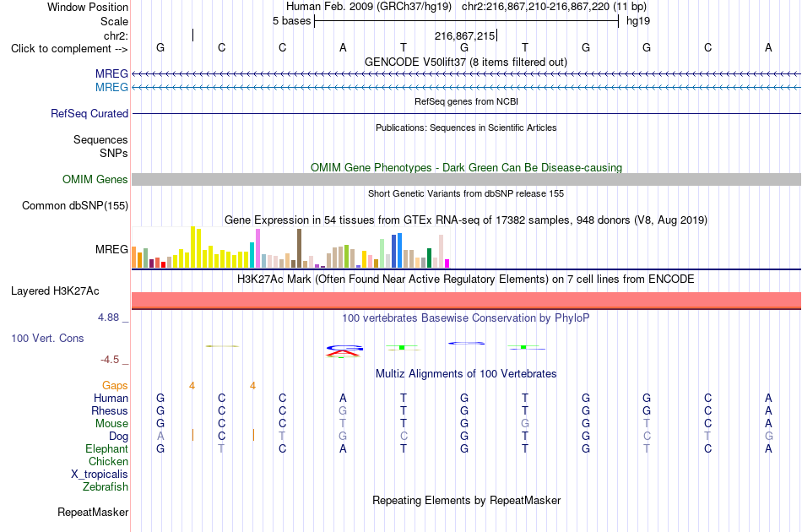This screenshot has height=532, width=802.
Task: Click the -4.5 lower PhyloP scale value
Action: (110, 360)
